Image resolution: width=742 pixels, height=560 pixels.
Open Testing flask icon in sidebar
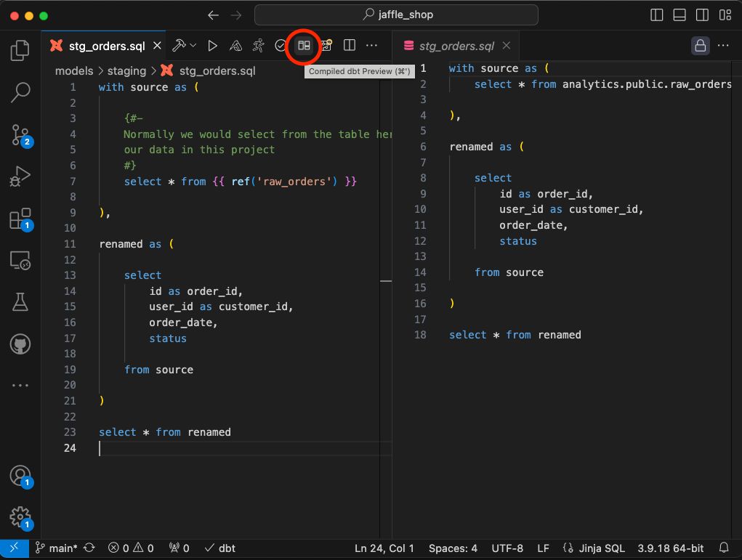pos(20,301)
